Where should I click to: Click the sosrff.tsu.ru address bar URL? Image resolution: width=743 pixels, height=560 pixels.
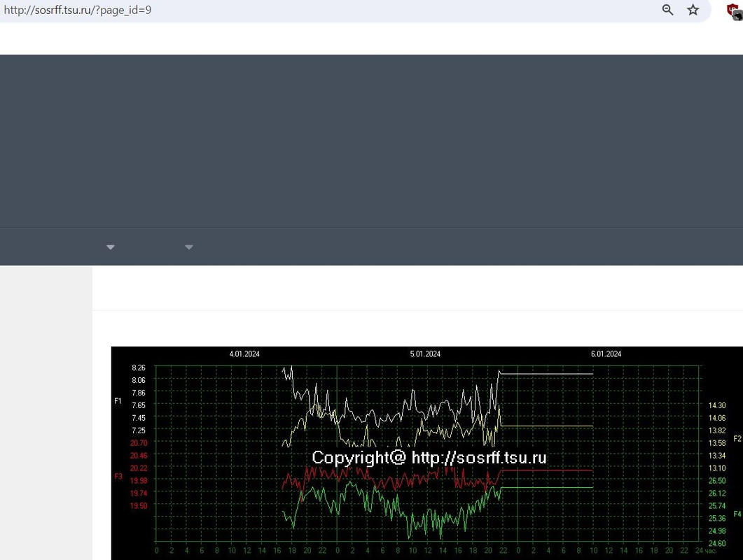tap(77, 10)
